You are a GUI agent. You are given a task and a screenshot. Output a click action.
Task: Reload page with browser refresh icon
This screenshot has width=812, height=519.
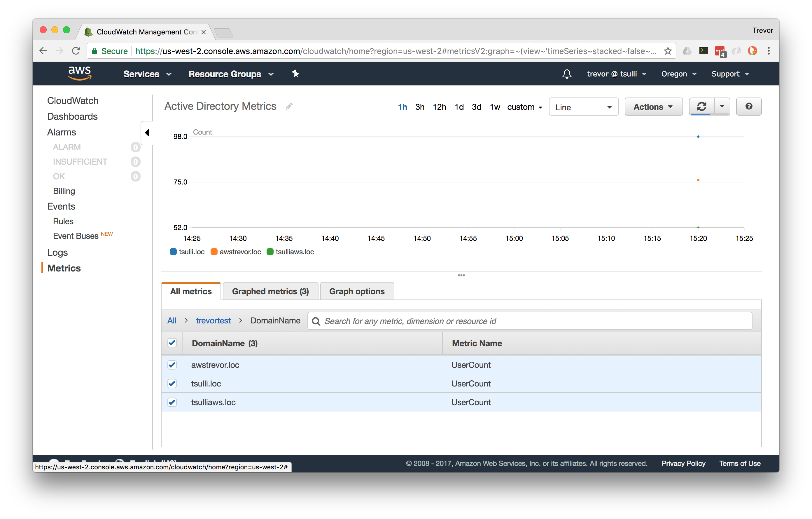point(76,51)
